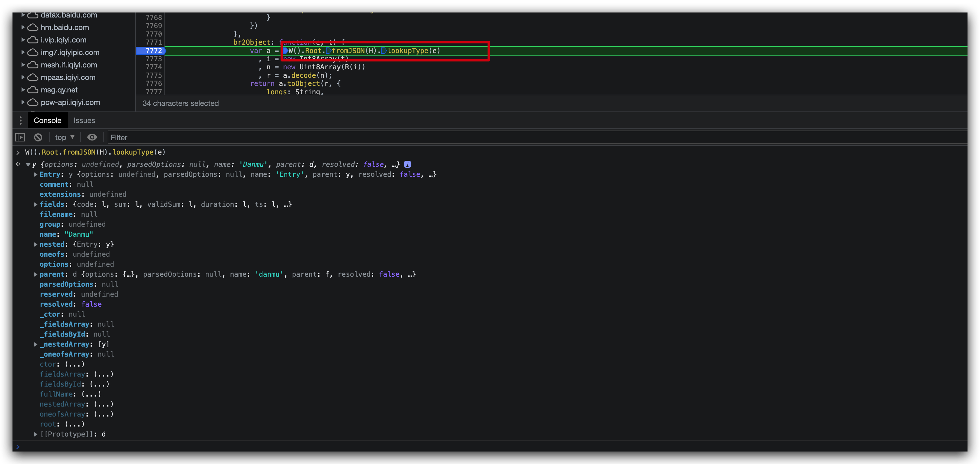Toggle the console sidebar panel icon
Image resolution: width=980 pixels, height=464 pixels.
pyautogui.click(x=20, y=137)
